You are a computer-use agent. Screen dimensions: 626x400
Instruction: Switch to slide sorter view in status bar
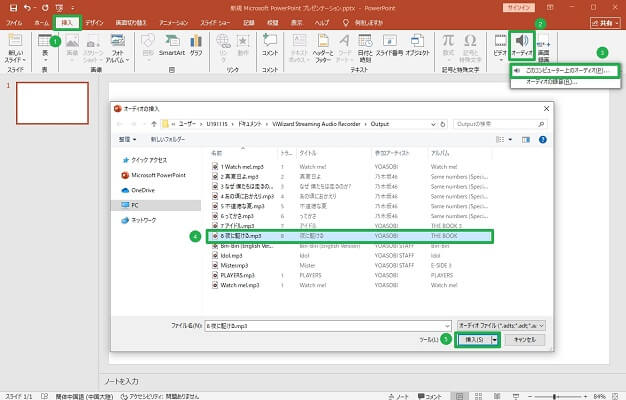[x=478, y=396]
